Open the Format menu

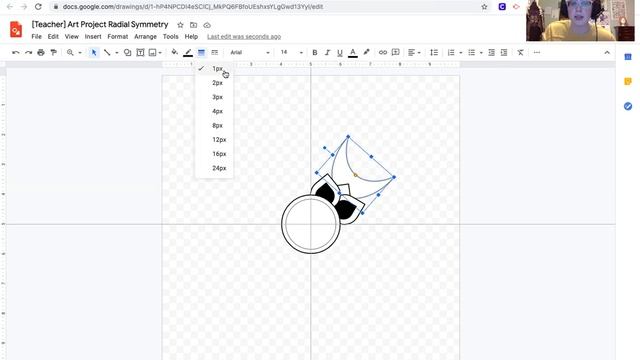[118, 37]
